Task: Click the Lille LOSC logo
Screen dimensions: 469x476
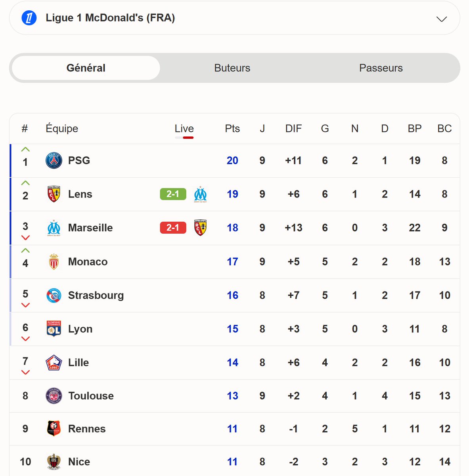Action: (54, 363)
